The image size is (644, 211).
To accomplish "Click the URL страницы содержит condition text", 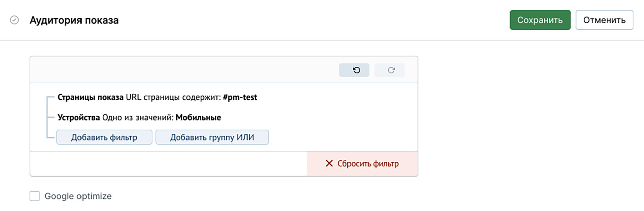I will pos(173,97).
